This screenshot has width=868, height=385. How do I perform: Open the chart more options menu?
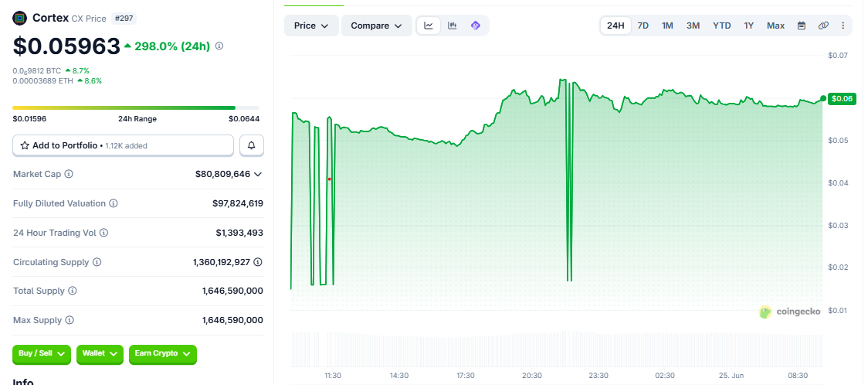[843, 26]
